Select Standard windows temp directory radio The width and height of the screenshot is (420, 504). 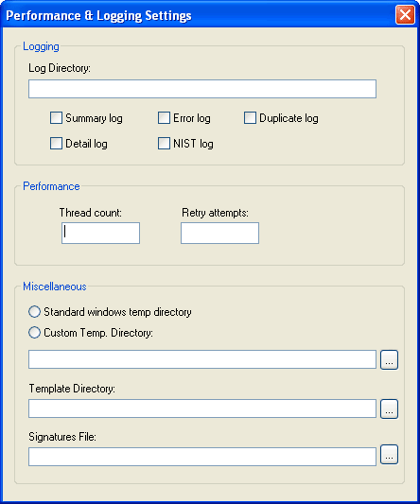coord(34,312)
